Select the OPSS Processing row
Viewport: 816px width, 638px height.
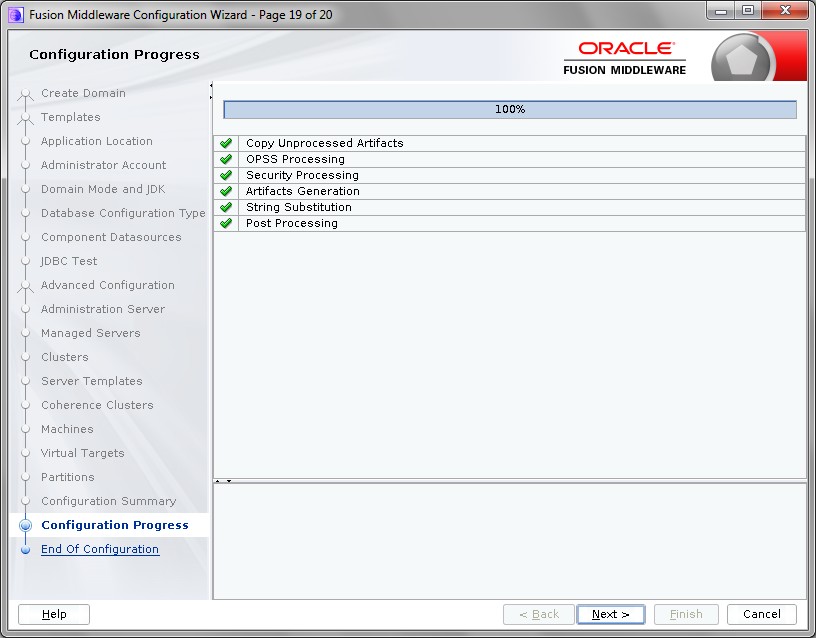pyautogui.click(x=509, y=159)
